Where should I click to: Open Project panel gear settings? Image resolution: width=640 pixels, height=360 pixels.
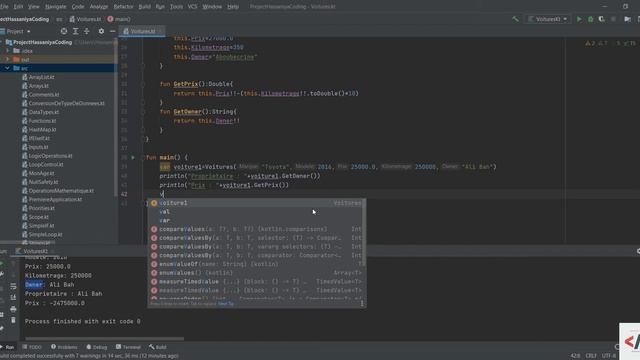click(101, 31)
